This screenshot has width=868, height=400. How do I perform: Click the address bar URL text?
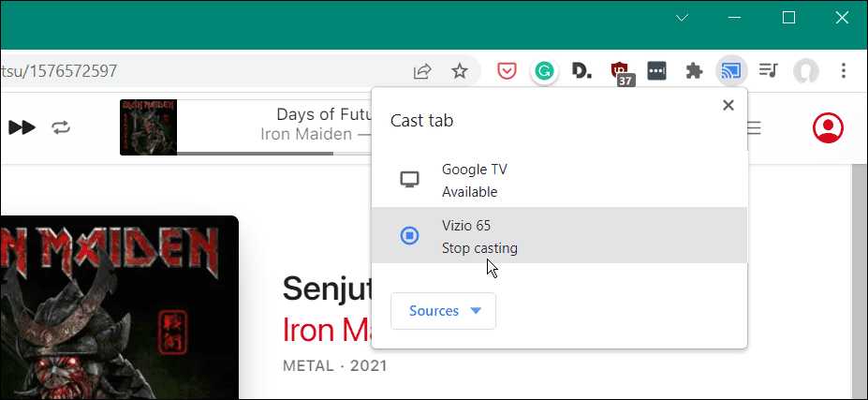(x=58, y=71)
